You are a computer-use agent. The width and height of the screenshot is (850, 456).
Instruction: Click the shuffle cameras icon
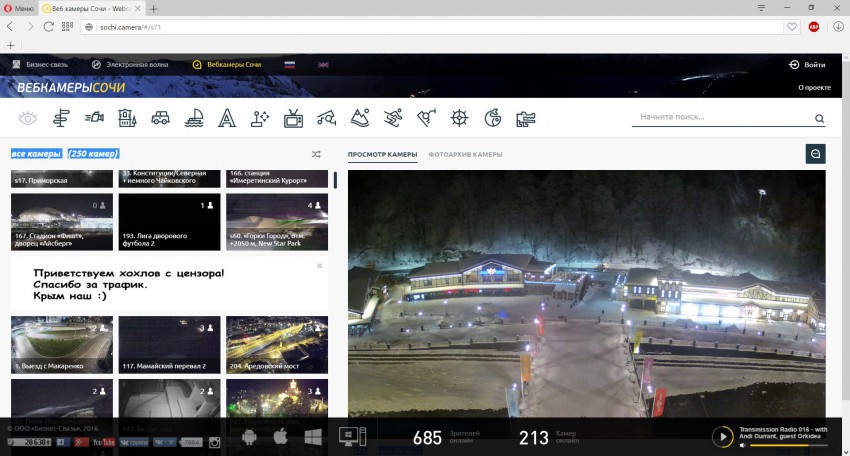(x=316, y=154)
